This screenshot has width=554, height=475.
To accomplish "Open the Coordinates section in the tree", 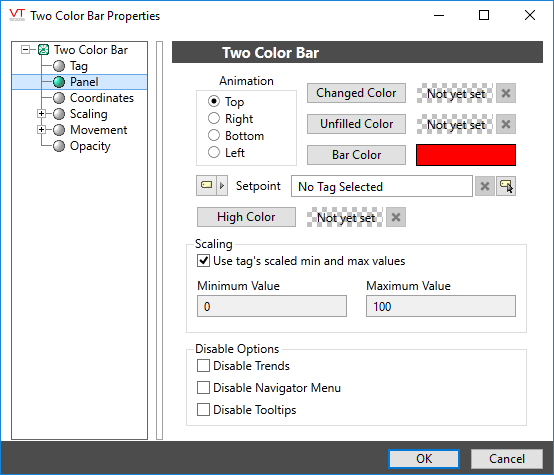I will [x=102, y=98].
